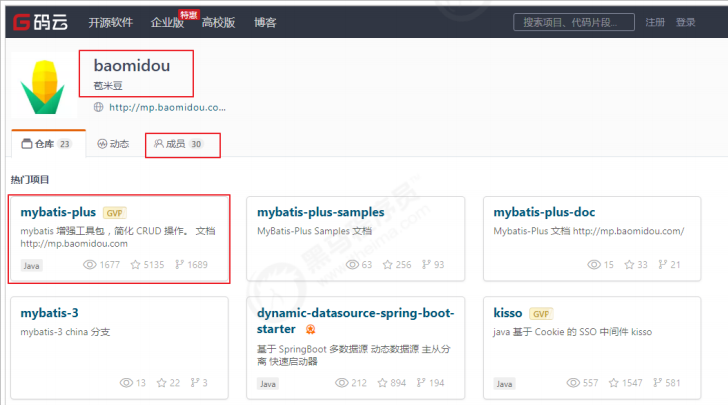Click Java tag on mybatis-plus card
The height and width of the screenshot is (405, 728).
[31, 266]
